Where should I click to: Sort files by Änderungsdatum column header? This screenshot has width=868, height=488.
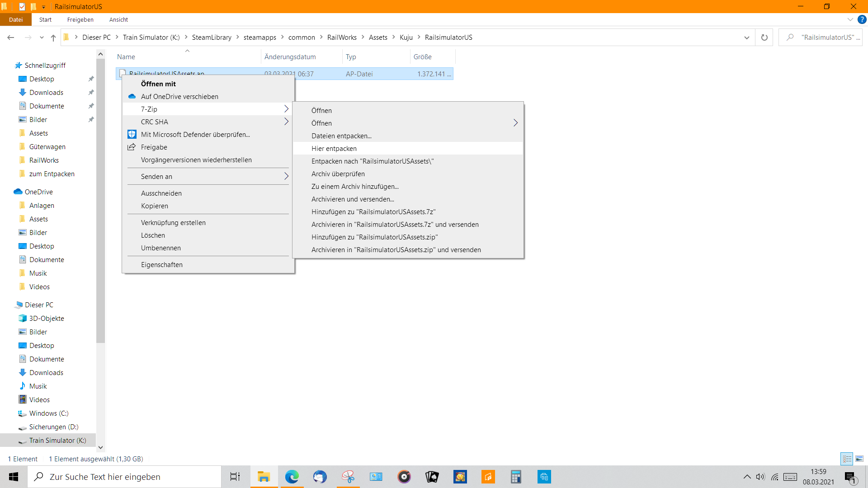click(290, 57)
